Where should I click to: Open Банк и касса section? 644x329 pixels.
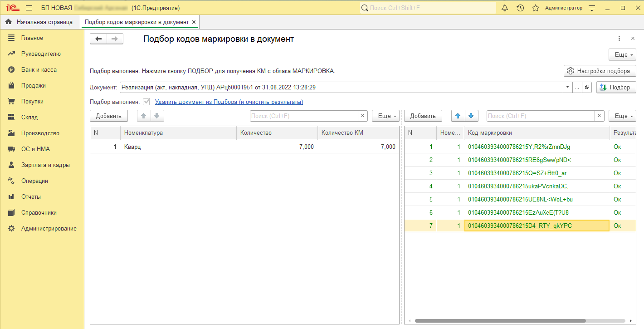pos(39,69)
